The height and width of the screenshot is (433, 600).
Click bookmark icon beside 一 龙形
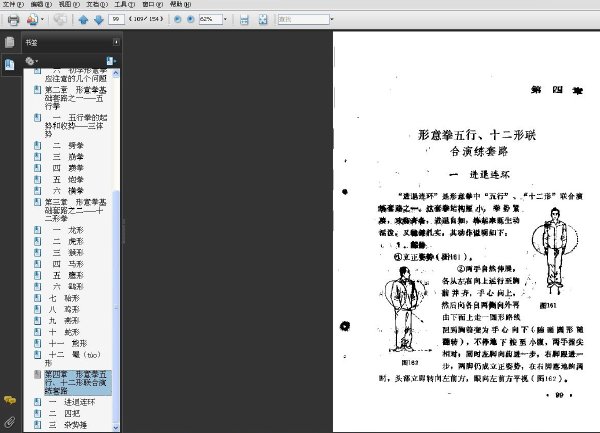coord(38,230)
